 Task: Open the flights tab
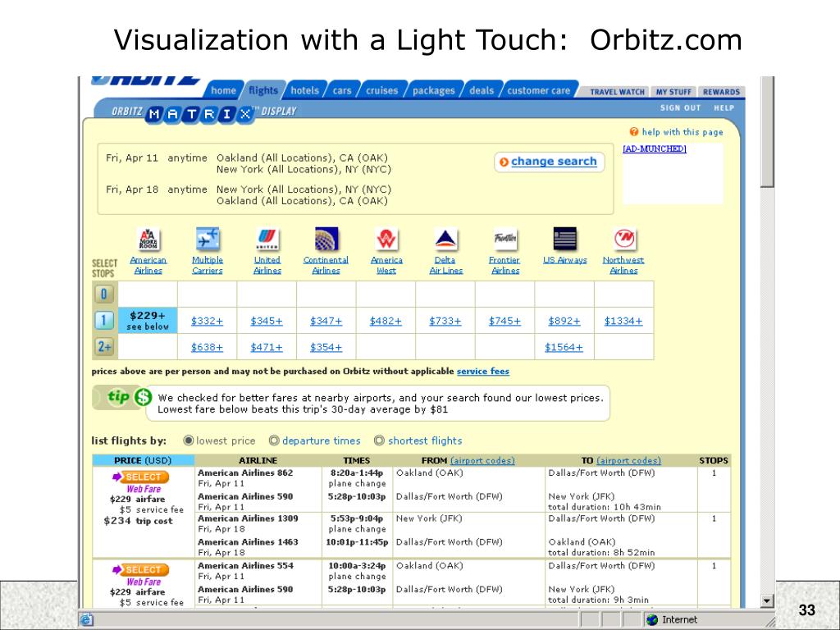tap(263, 90)
